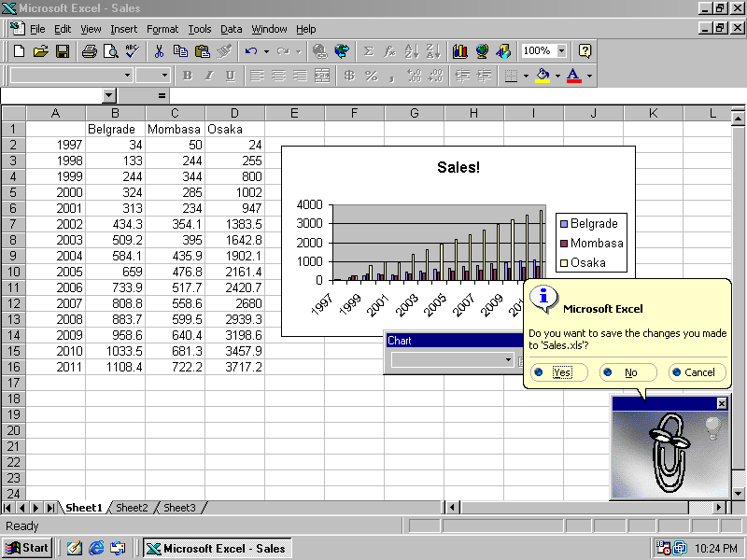Open the Insert menu
Viewport: 747px width, 560px height.
click(123, 29)
